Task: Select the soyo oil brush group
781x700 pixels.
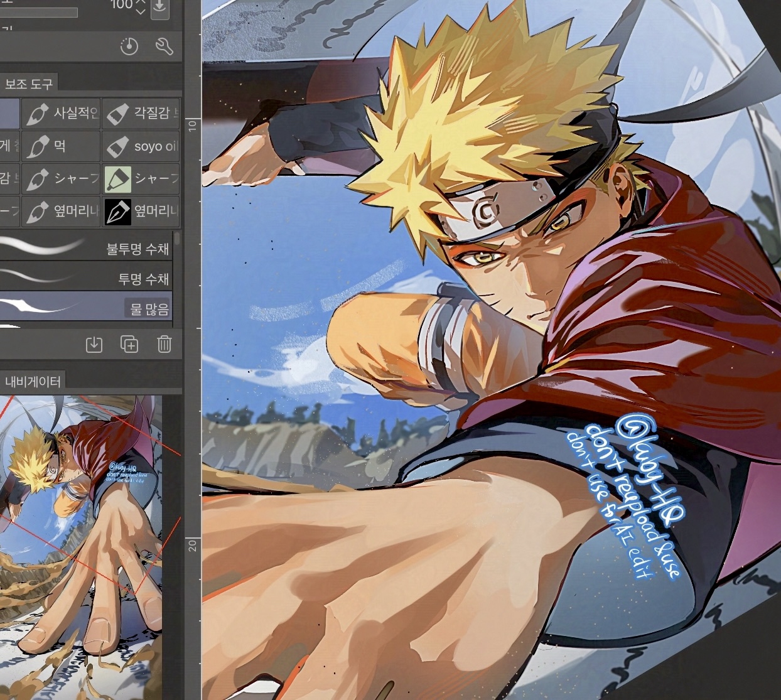Action: point(141,147)
